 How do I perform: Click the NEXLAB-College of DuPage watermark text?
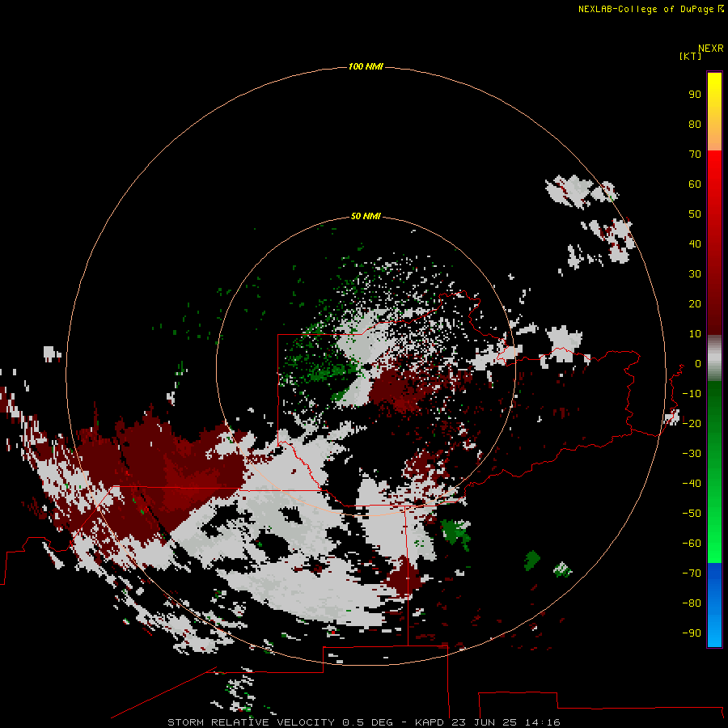650,9
